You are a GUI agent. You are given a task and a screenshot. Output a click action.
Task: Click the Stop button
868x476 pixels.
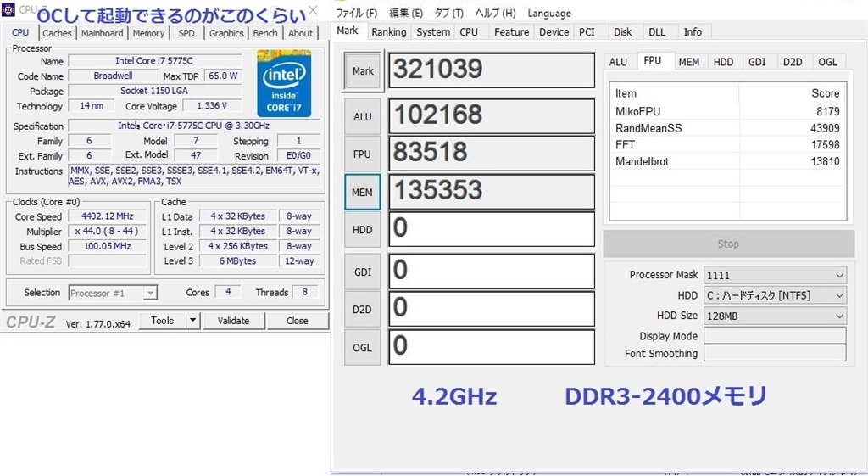(x=728, y=244)
